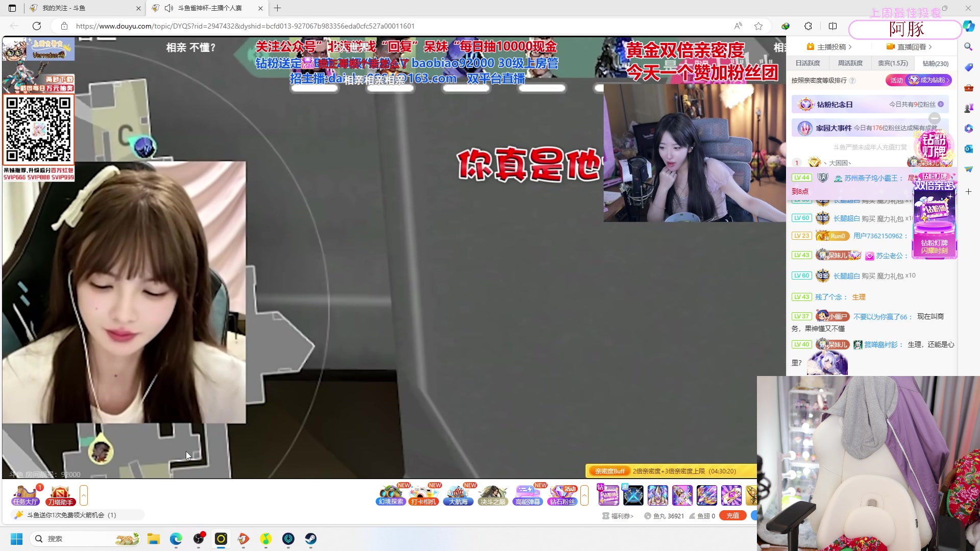Screen dimensions: 980x551
Task: Expand the activity icons row arrow
Action: pos(584,495)
